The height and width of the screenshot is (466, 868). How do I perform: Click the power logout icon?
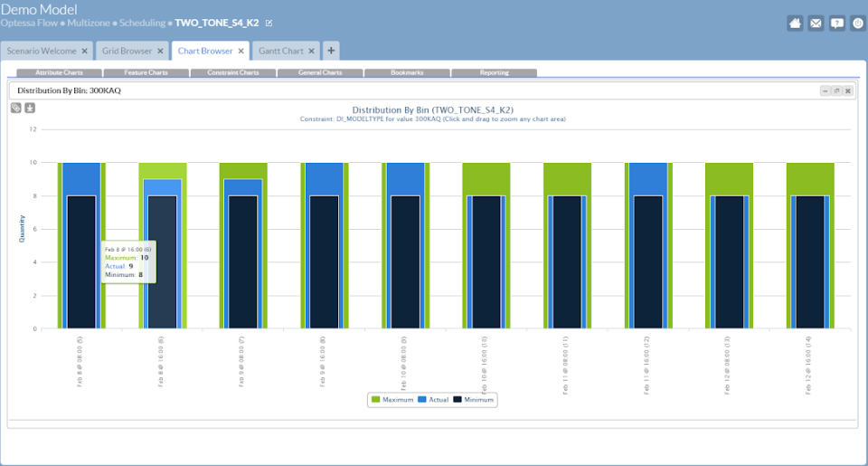click(x=858, y=24)
